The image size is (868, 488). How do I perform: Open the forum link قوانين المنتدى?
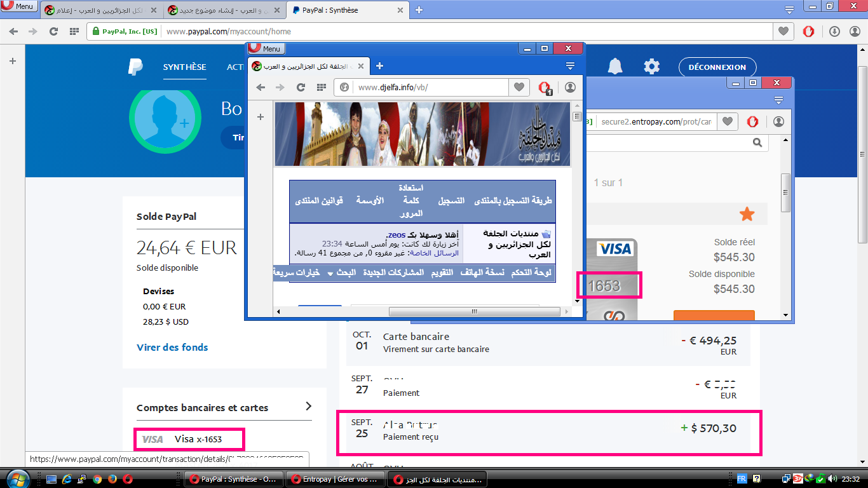[319, 201]
